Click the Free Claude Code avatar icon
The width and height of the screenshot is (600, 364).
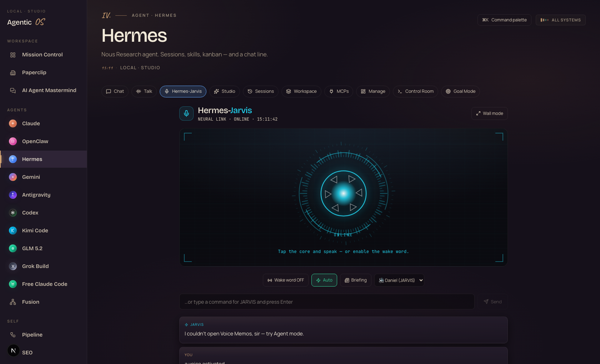[13, 284]
